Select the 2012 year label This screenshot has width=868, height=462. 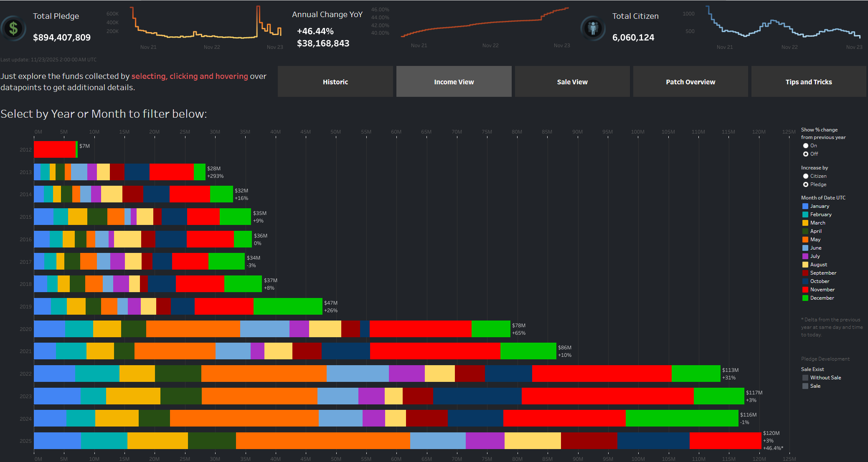point(25,150)
